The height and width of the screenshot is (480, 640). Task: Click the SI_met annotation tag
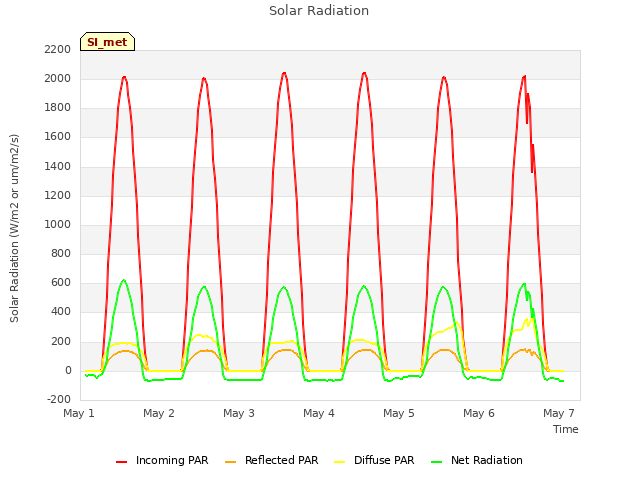click(x=107, y=42)
